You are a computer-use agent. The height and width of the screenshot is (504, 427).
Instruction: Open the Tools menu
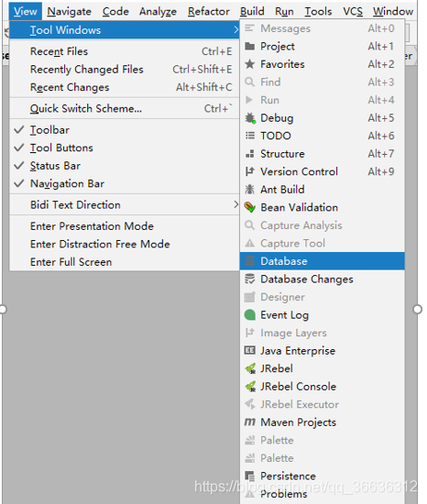click(318, 12)
